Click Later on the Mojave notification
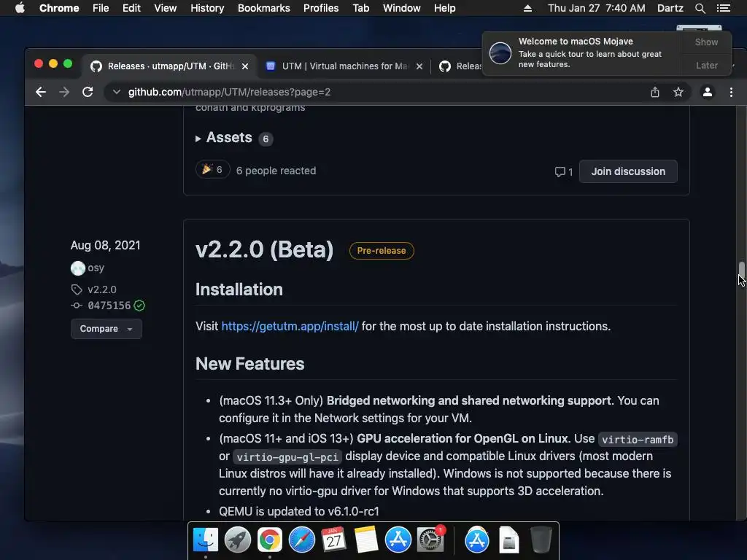747x560 pixels. pos(706,65)
